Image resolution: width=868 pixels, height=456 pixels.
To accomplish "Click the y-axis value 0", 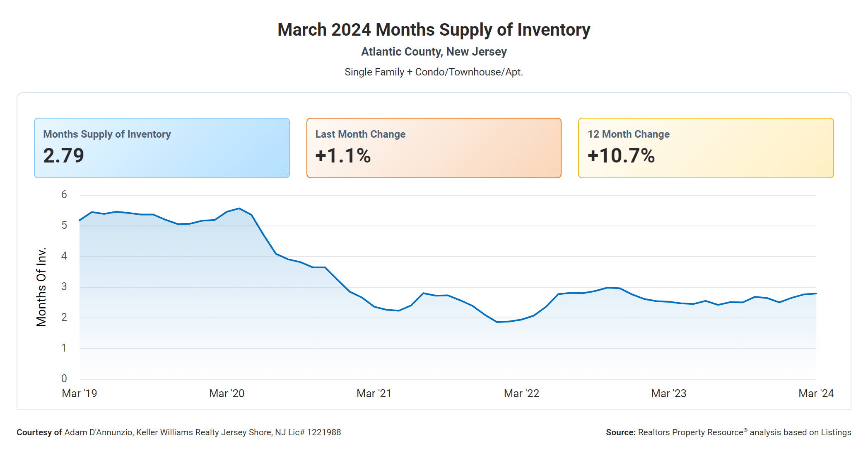I will tap(64, 378).
